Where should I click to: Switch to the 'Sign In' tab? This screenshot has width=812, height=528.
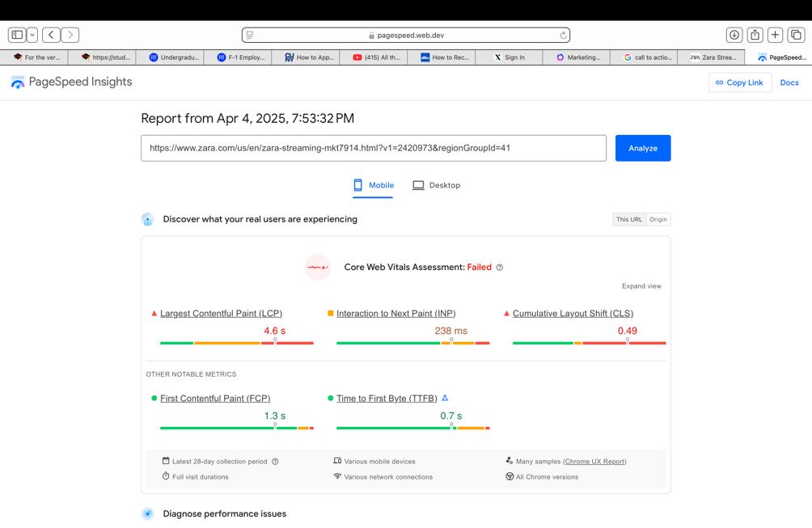point(509,57)
